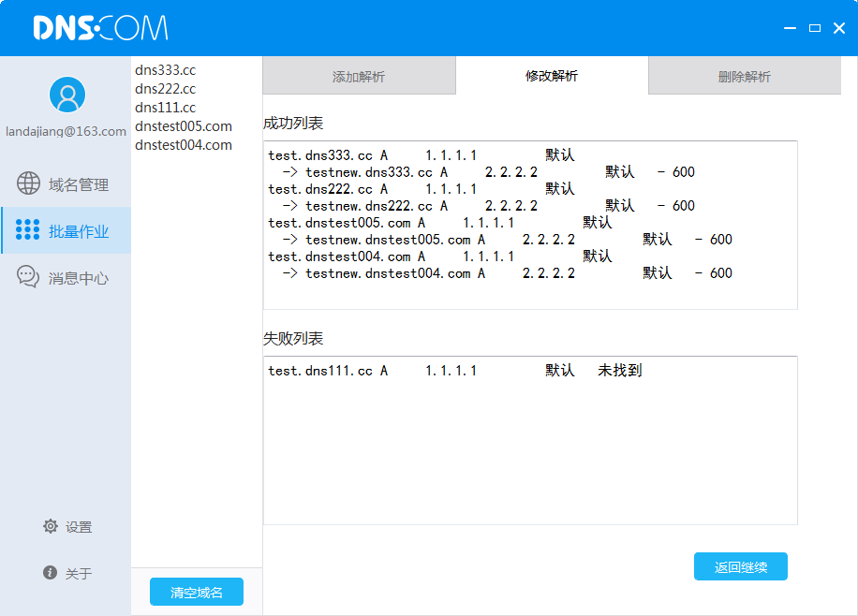
Task: Click the chat bubble icon for 消息中心
Action: pyautogui.click(x=28, y=277)
